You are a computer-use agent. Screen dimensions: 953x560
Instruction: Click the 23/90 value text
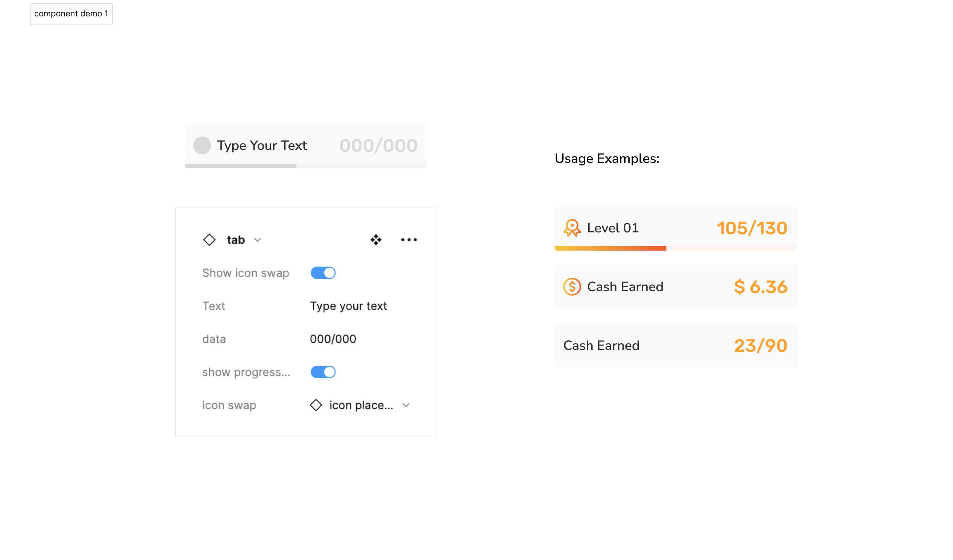[761, 345]
